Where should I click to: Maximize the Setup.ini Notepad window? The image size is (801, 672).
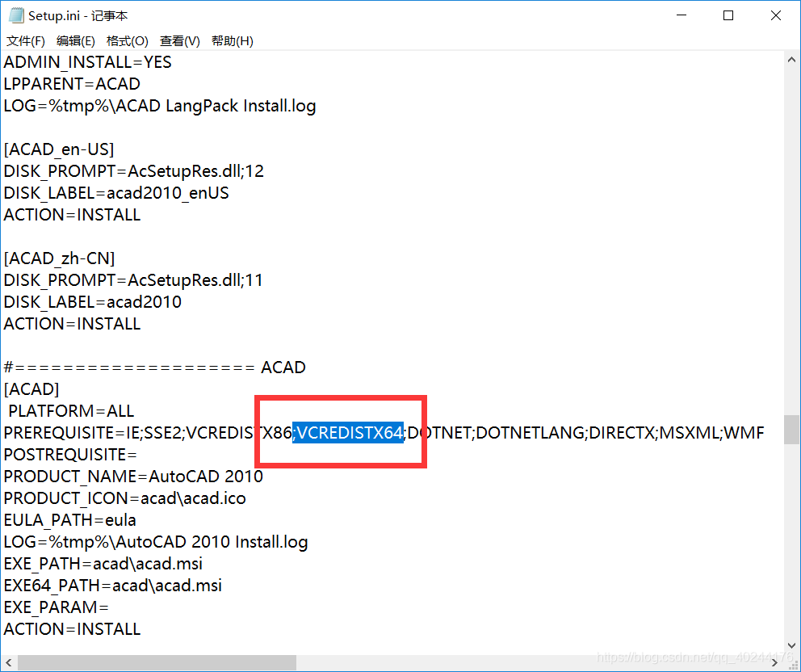pyautogui.click(x=728, y=16)
